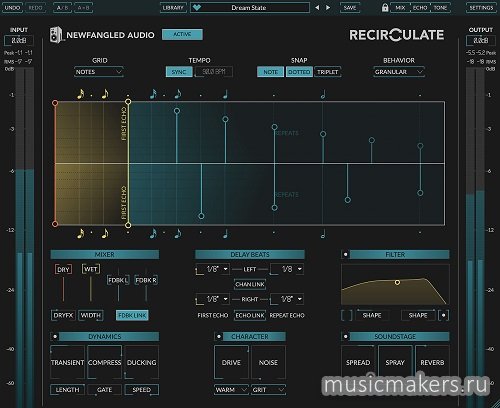Open right first echo delay dropdown

[x=213, y=299]
